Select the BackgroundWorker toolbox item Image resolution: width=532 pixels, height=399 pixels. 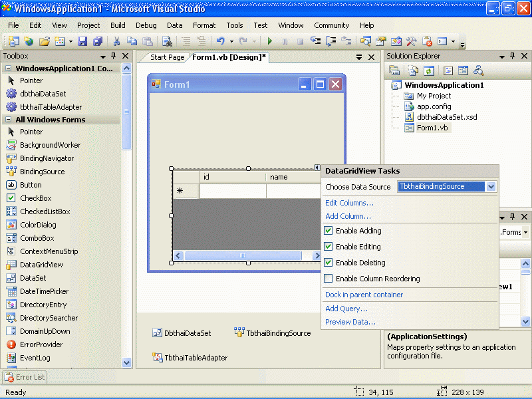point(44,145)
